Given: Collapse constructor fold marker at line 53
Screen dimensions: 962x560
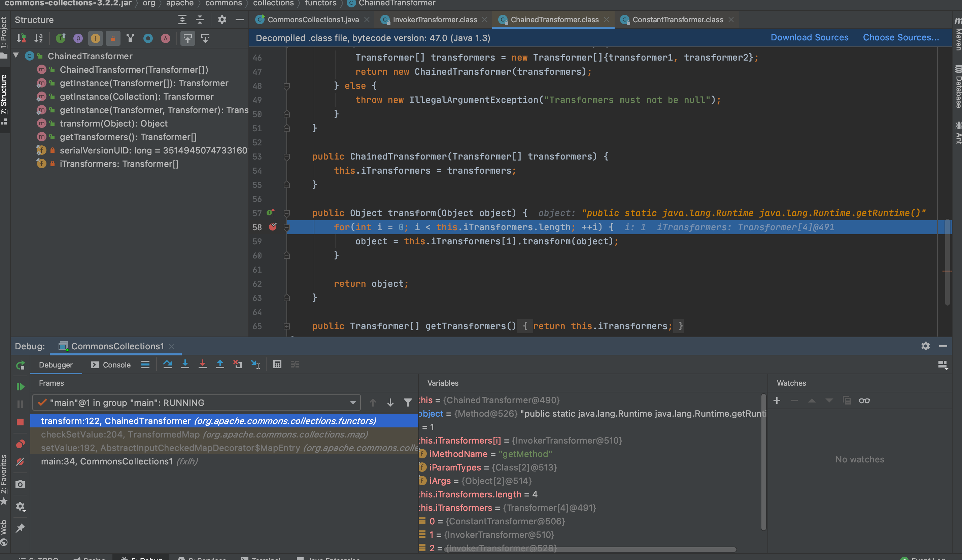Looking at the screenshot, I should 287,156.
